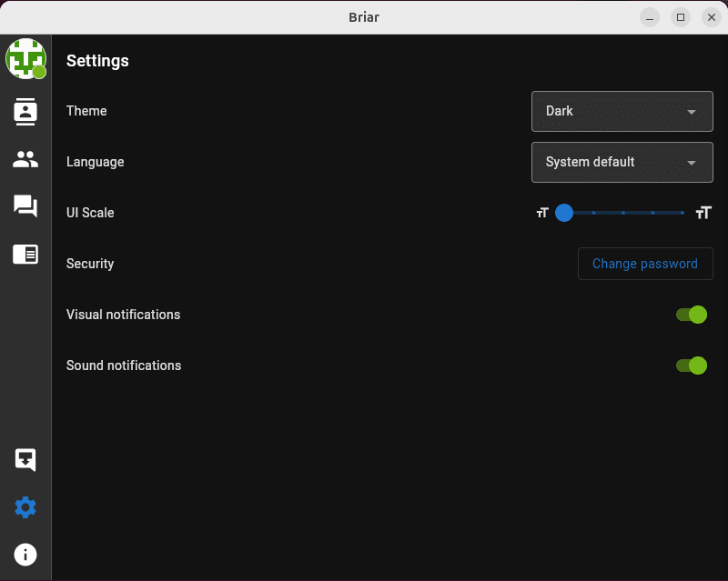This screenshot has height=581, width=728.
Task: Maximize the Briar window
Action: pos(680,17)
